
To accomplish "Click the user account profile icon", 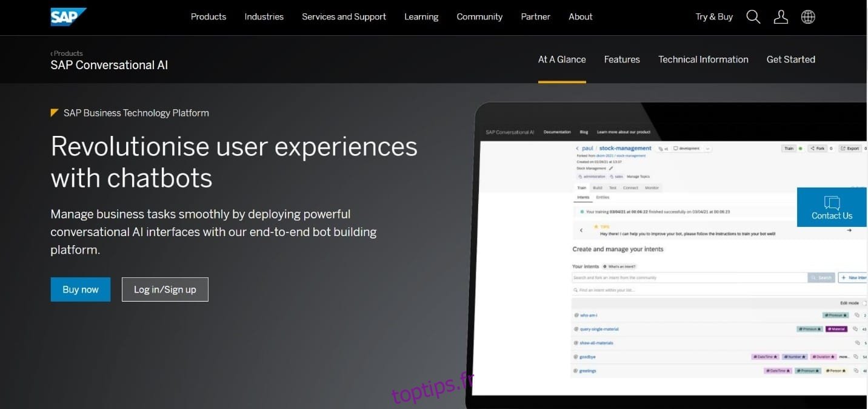I will point(781,17).
